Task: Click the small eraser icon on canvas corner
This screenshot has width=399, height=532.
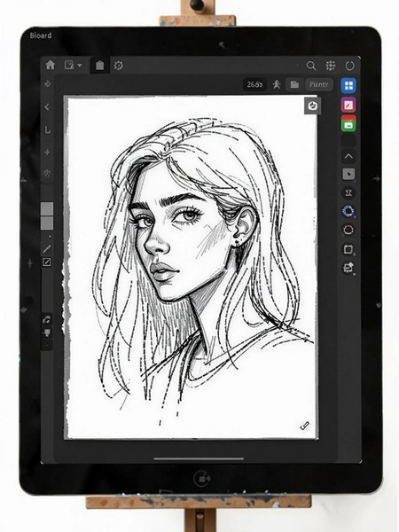Action: pyautogui.click(x=305, y=425)
